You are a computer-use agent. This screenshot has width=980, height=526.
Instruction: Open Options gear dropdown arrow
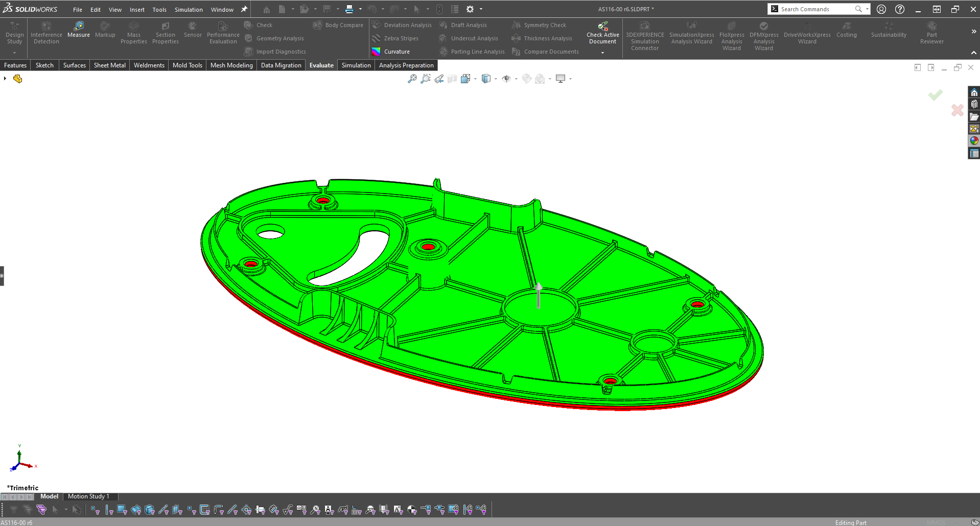click(x=481, y=9)
